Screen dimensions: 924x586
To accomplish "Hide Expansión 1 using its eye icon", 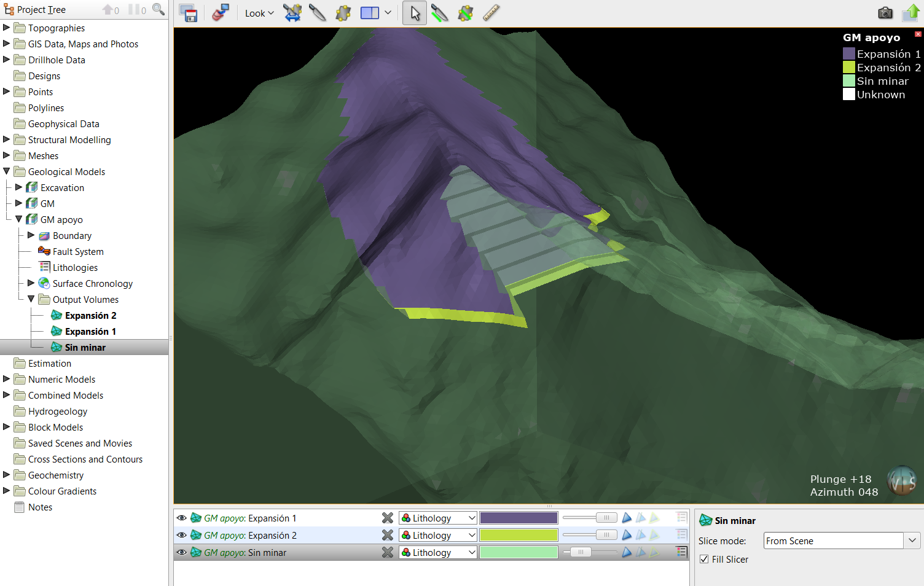I will (x=182, y=518).
